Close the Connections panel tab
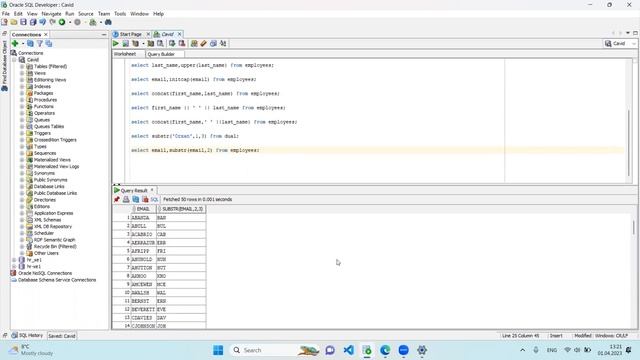Screen dimensions: 640x360 [46, 35]
